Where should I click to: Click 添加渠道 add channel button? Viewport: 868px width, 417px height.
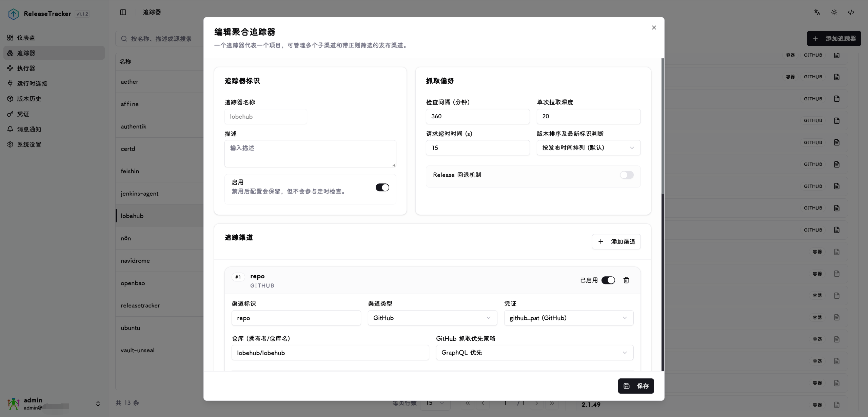[616, 242]
